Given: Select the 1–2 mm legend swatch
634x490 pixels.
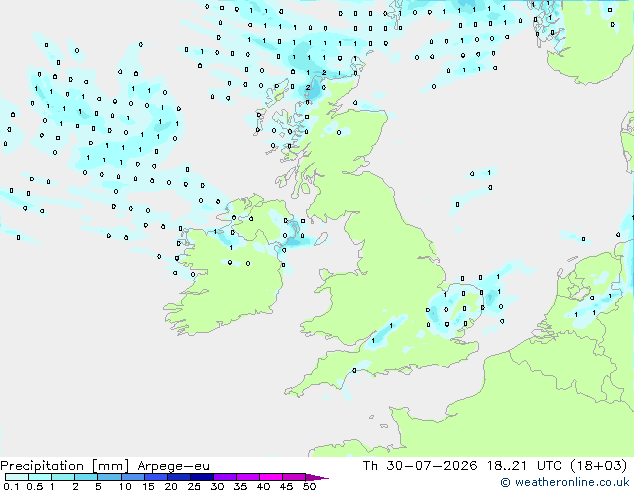Looking at the screenshot, I should coord(63,477).
